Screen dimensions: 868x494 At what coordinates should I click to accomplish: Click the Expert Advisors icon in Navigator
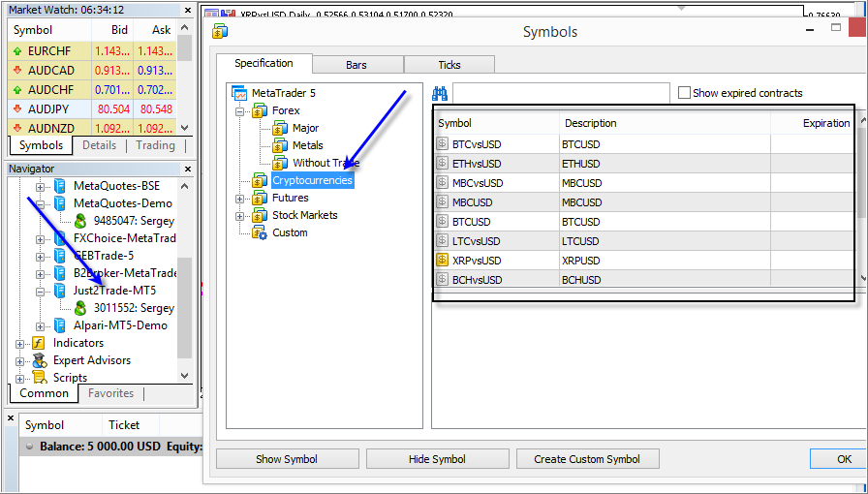pos(39,360)
